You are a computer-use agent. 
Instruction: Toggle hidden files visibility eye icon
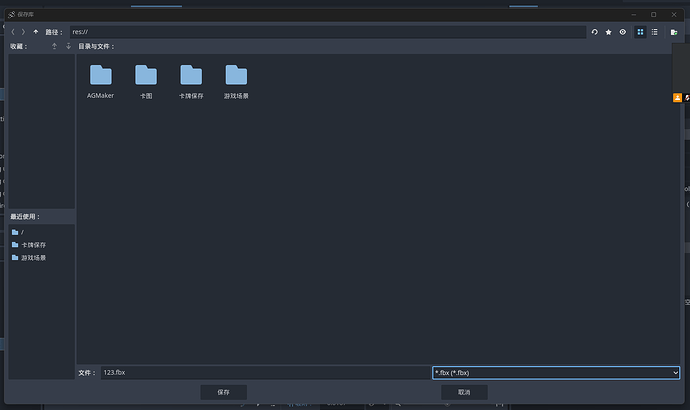[622, 32]
